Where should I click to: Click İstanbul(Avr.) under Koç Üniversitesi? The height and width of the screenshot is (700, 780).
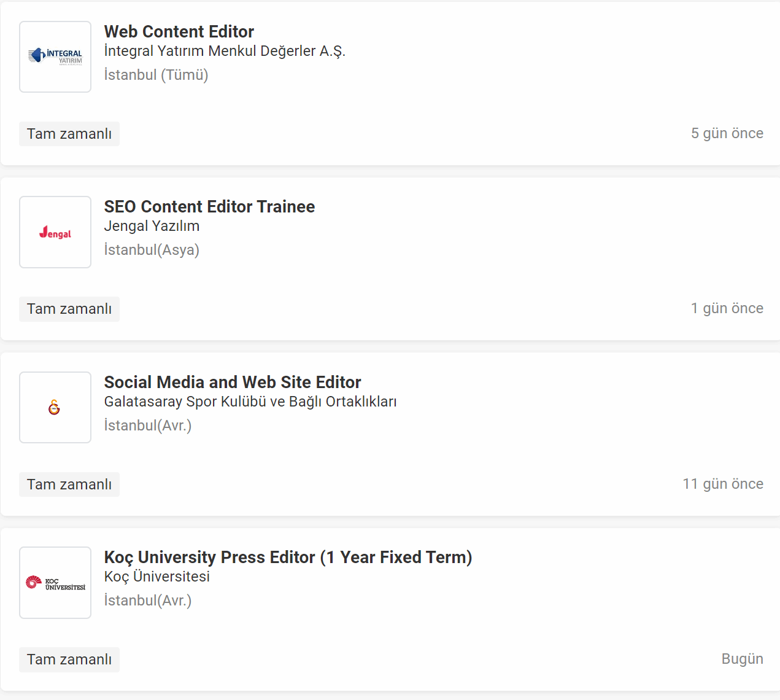148,601
